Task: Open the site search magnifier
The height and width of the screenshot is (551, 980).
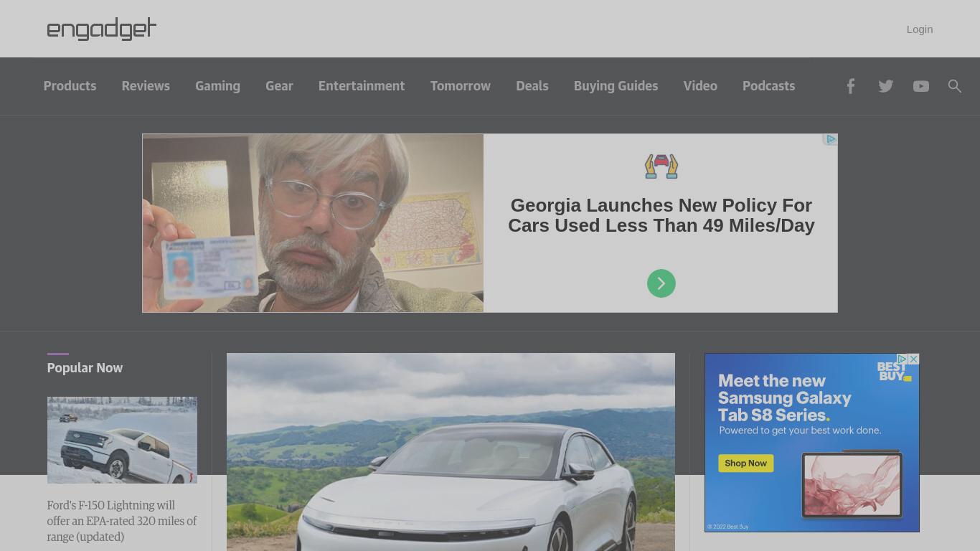Action: tap(955, 86)
